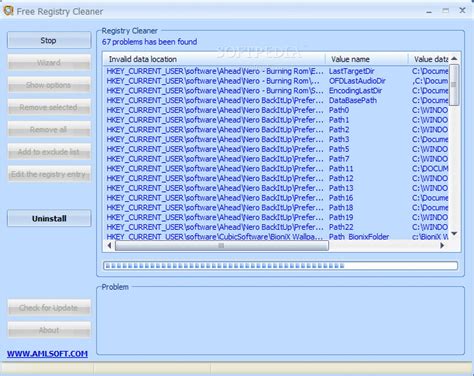Screen dimensions: 474x376
Task: Select the row with Path1 value
Action: (277, 120)
